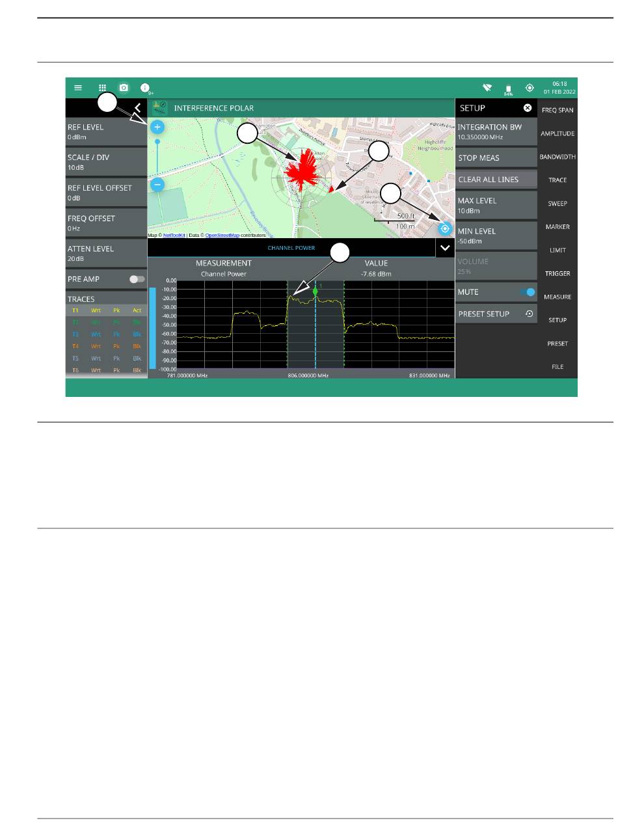The height and width of the screenshot is (840, 618).
Task: Click the -7.68 dBm value
Action: [376, 274]
